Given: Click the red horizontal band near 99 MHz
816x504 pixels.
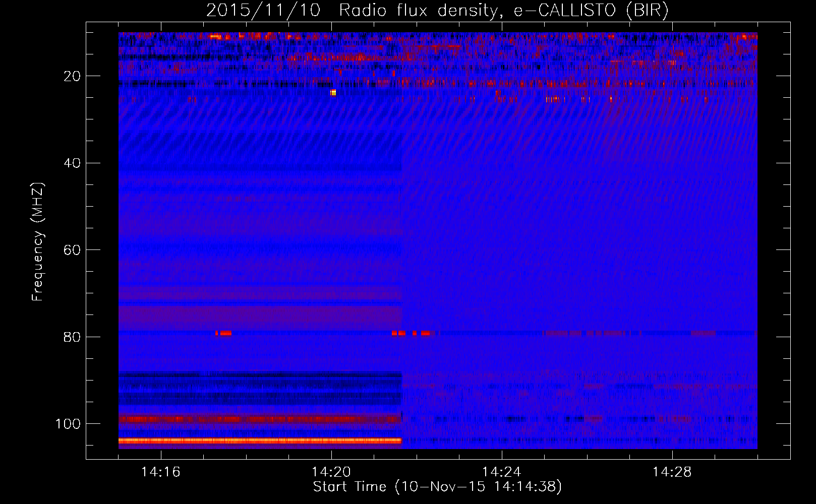Looking at the screenshot, I should coord(260,419).
